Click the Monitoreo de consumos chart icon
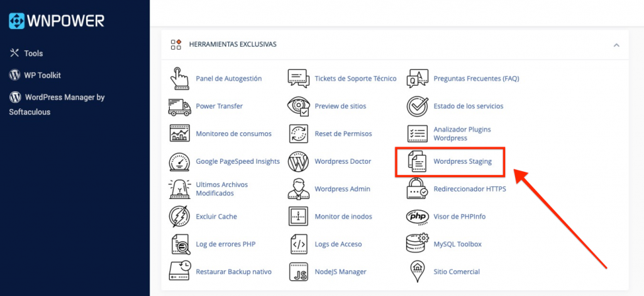644x296 pixels. click(x=179, y=134)
